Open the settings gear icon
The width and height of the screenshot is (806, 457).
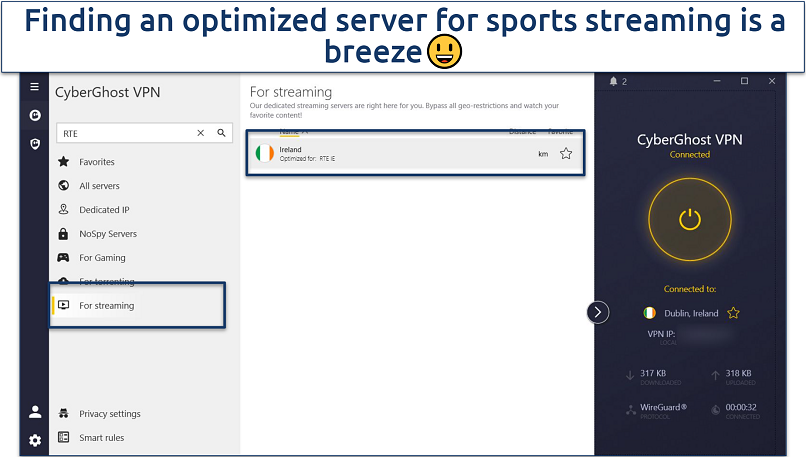[35, 441]
